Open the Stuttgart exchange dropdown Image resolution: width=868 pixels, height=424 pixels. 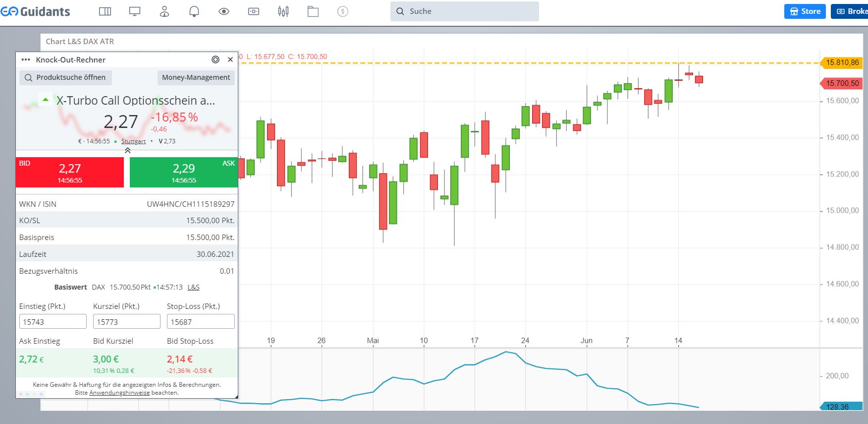click(x=133, y=141)
